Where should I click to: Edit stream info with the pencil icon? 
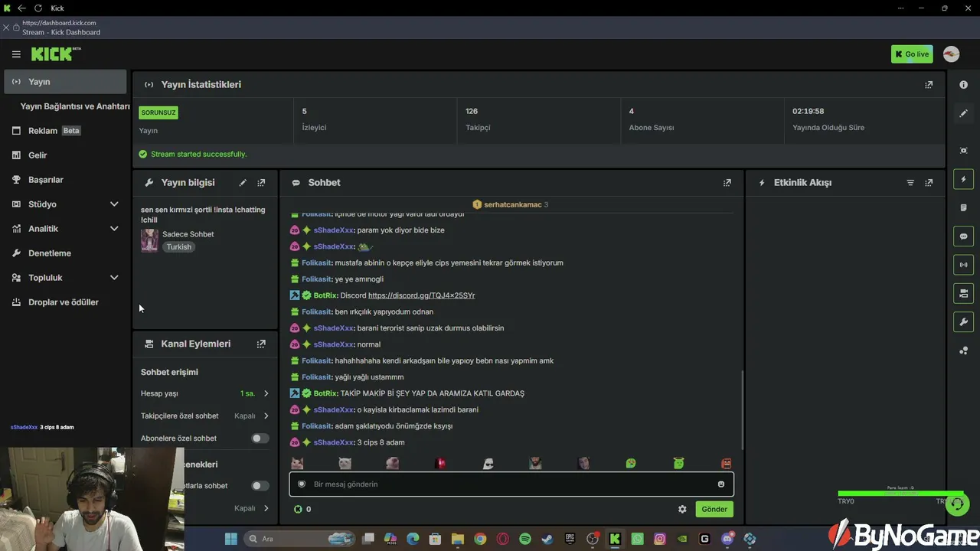point(243,183)
